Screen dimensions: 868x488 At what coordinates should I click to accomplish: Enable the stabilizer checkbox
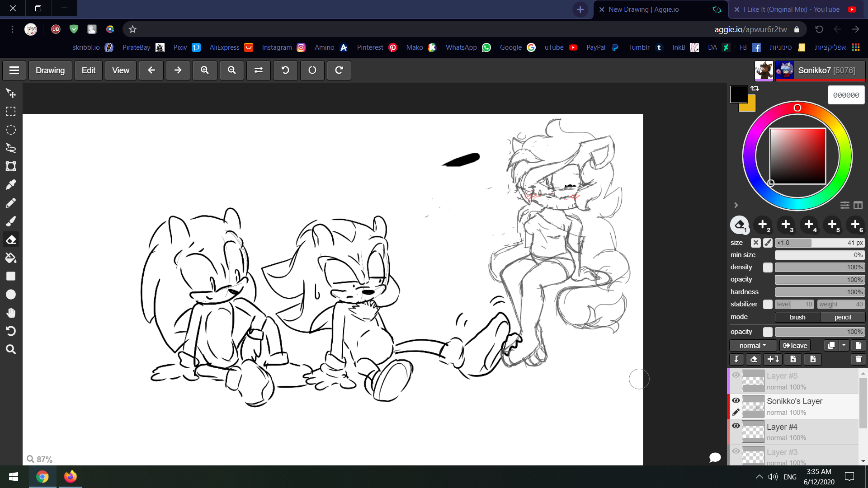point(768,305)
